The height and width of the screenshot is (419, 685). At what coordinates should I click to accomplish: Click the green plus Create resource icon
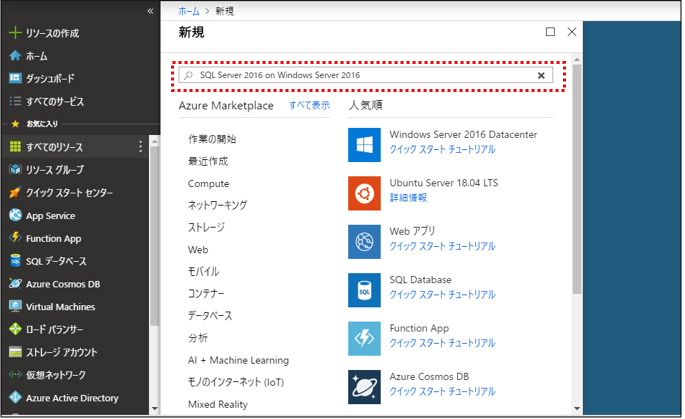[15, 33]
